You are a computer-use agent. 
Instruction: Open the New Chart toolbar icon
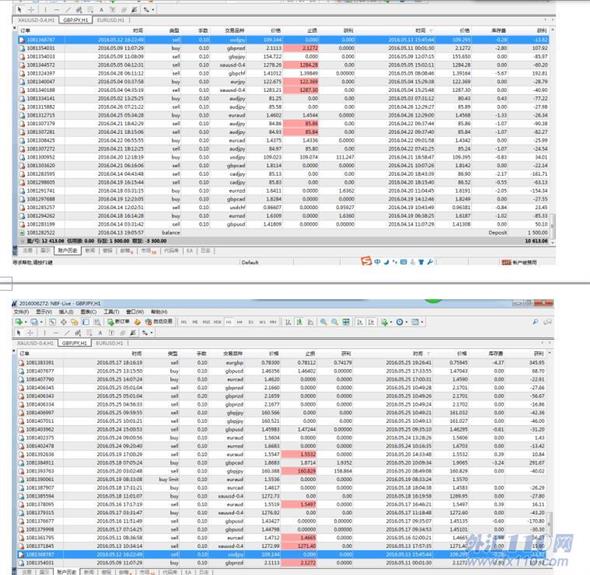(18, 322)
